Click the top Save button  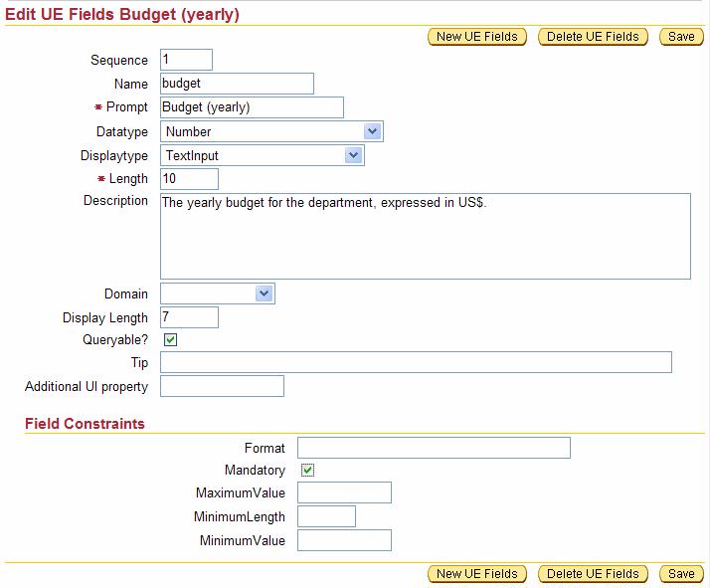tap(681, 37)
